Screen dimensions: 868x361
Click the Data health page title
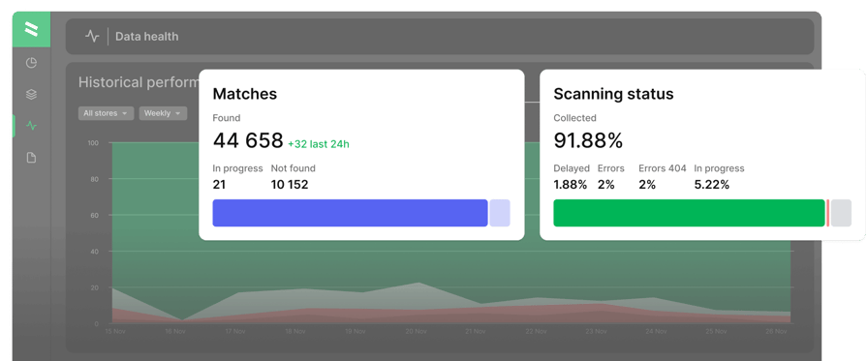pos(146,37)
